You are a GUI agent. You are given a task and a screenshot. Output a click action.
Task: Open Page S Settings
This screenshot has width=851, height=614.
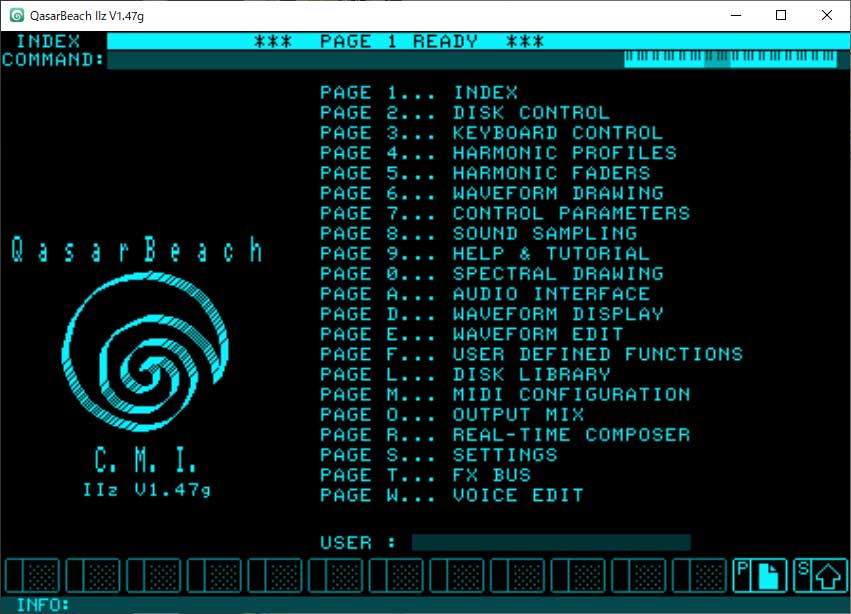[x=439, y=454]
